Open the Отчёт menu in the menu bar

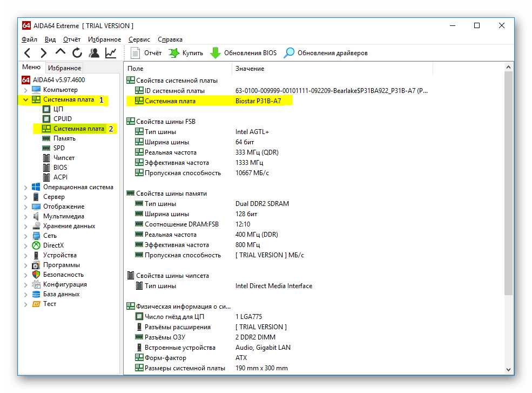[72, 39]
